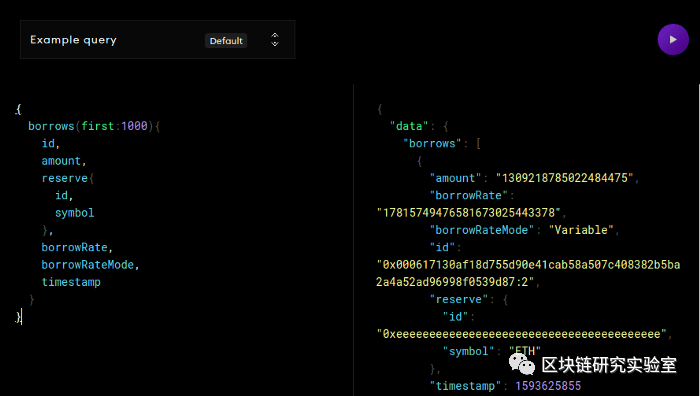Viewport: 700px width, 396px height.
Task: Click the "reserve" key in results
Action: (459, 300)
